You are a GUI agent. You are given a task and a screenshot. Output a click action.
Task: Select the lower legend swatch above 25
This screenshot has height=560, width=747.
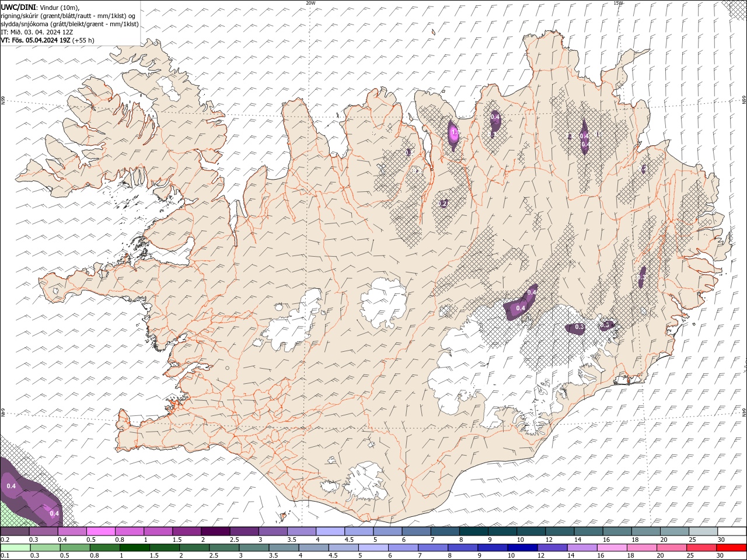tap(700, 548)
